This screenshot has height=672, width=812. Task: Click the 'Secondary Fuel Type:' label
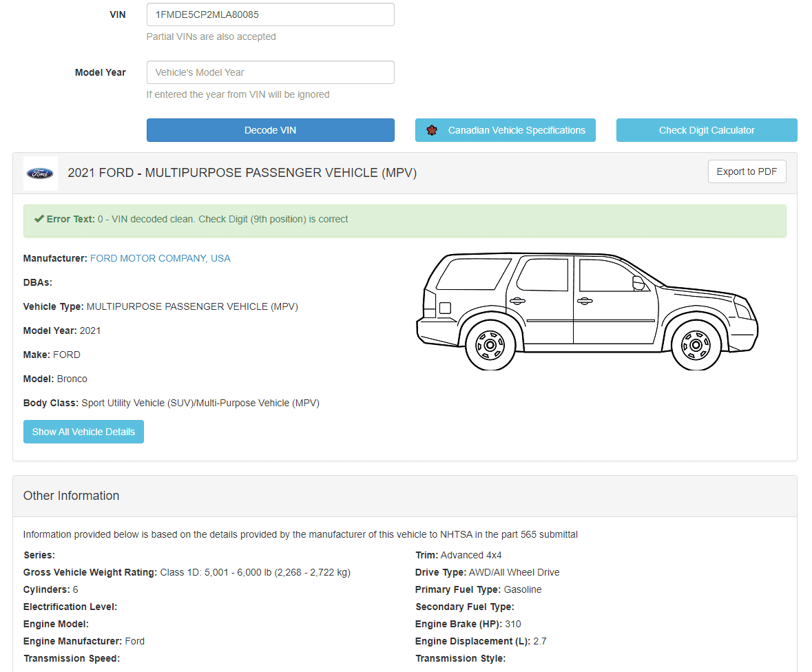pyautogui.click(x=465, y=607)
